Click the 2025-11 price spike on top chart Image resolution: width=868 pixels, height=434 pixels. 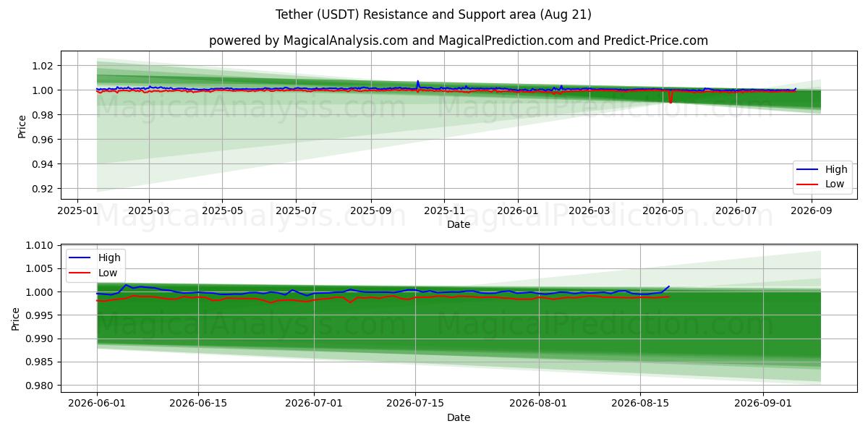pyautogui.click(x=417, y=82)
